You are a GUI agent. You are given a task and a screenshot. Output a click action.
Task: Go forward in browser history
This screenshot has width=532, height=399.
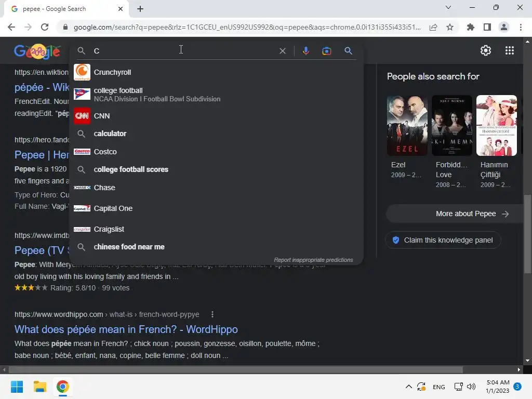point(28,27)
